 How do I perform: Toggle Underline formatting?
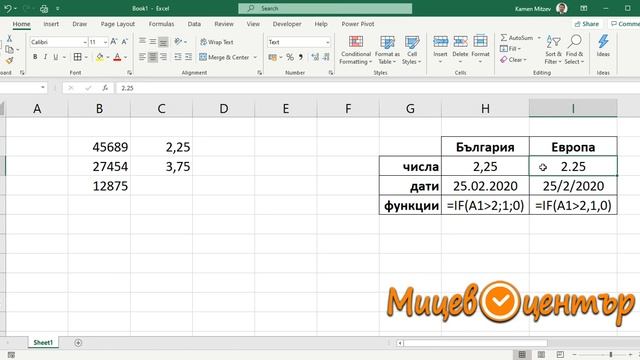tap(56, 57)
